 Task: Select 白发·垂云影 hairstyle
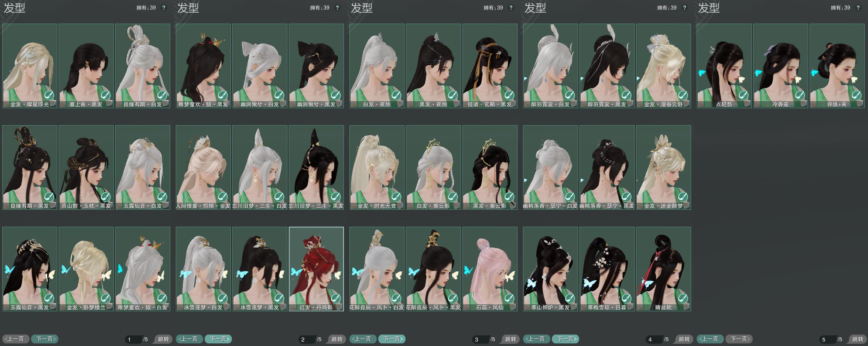[x=434, y=167]
